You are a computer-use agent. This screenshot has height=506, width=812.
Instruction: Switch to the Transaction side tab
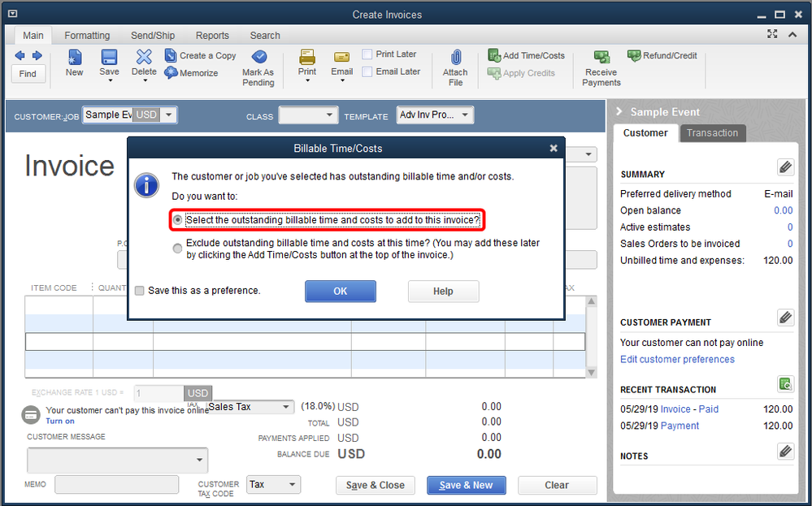coord(713,133)
